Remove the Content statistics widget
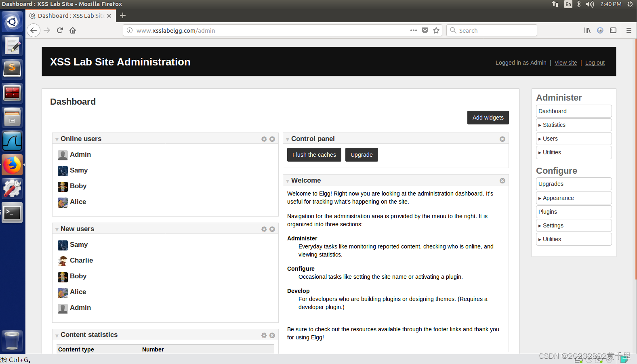The height and width of the screenshot is (364, 637). pos(272,335)
